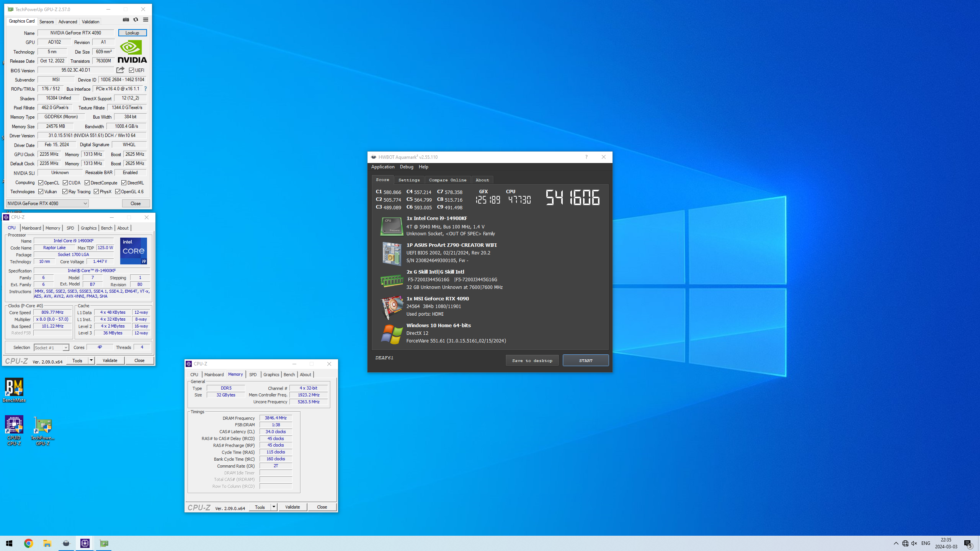The height and width of the screenshot is (551, 980).
Task: Open the Debug menu in Aquamark
Action: coord(407,167)
